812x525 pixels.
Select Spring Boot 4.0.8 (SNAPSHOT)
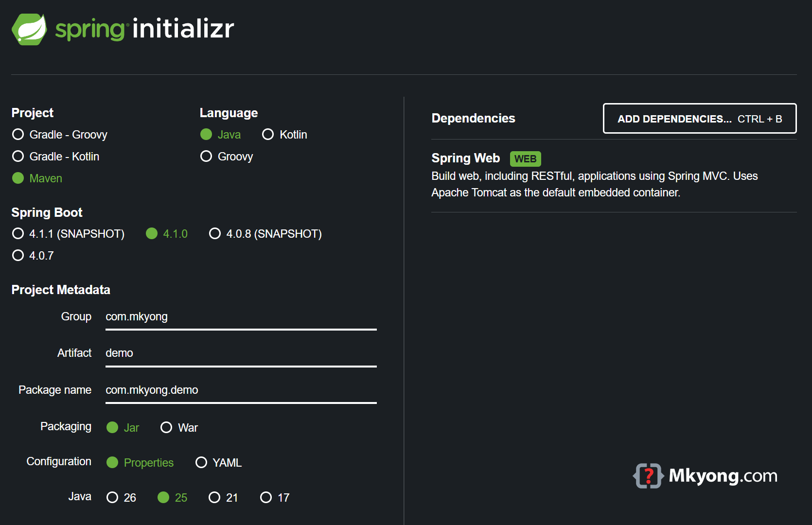[x=265, y=234]
